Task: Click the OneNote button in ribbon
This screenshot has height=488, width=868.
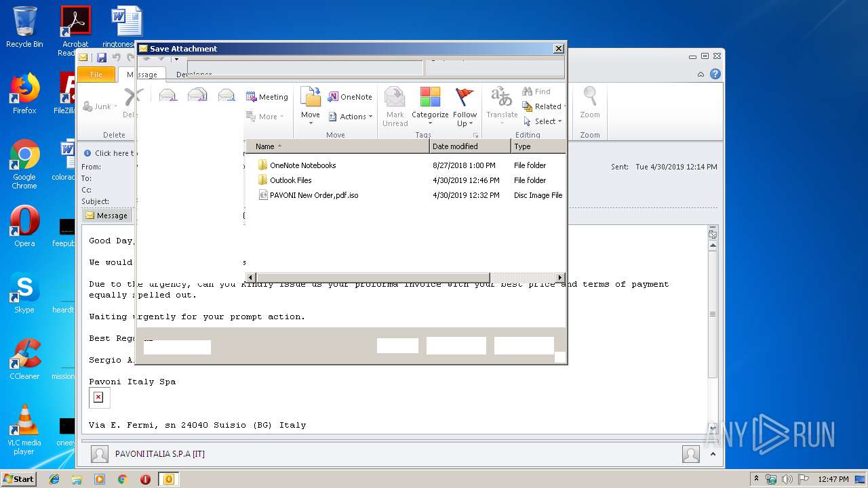Action: 350,97
